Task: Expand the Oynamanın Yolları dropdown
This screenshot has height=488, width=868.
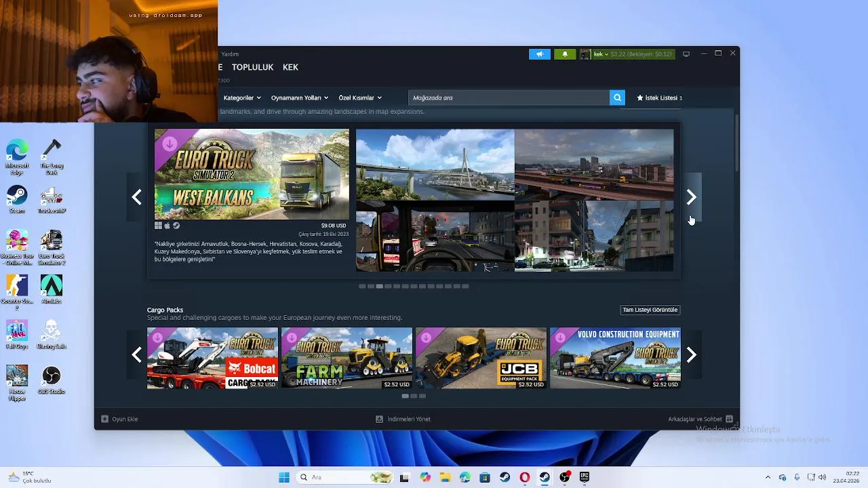Action: click(300, 98)
